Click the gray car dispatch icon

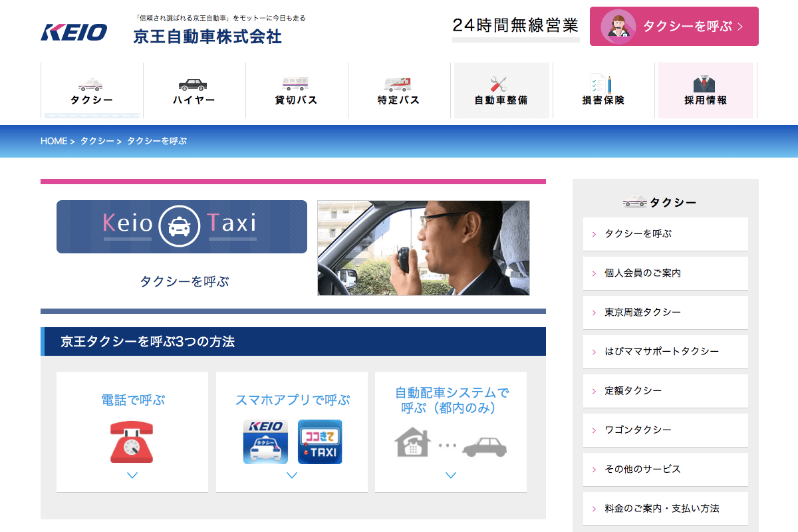click(485, 446)
